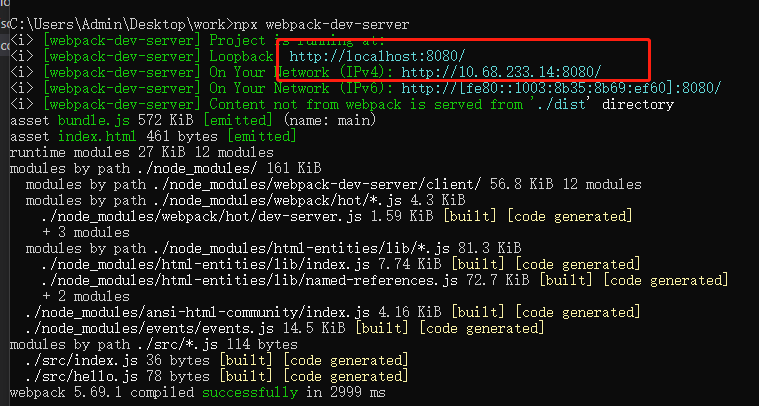Click the green word 'successfully' in last line
This screenshot has width=759, height=406.
(250, 392)
